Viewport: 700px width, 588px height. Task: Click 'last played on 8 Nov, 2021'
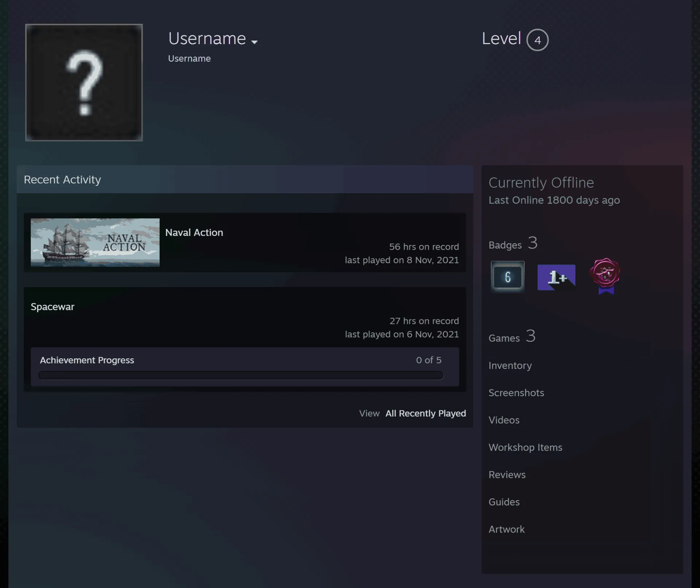[x=402, y=260]
